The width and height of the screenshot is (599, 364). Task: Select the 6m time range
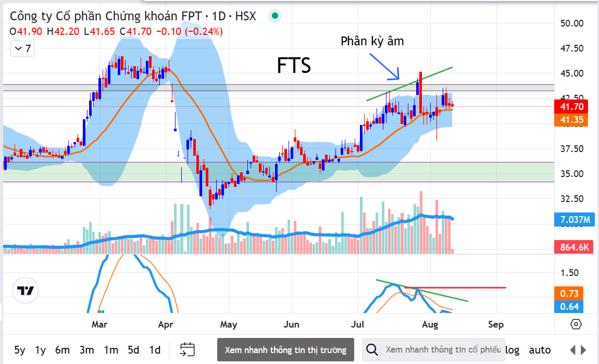point(63,350)
